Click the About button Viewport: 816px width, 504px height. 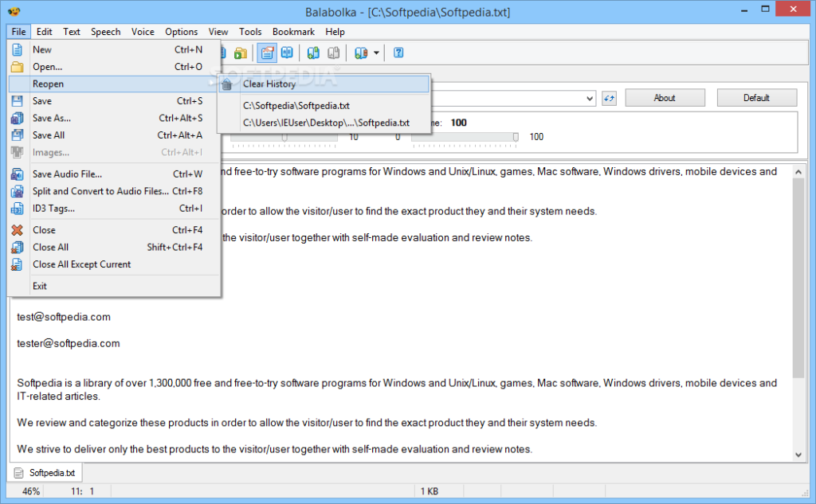pos(665,97)
